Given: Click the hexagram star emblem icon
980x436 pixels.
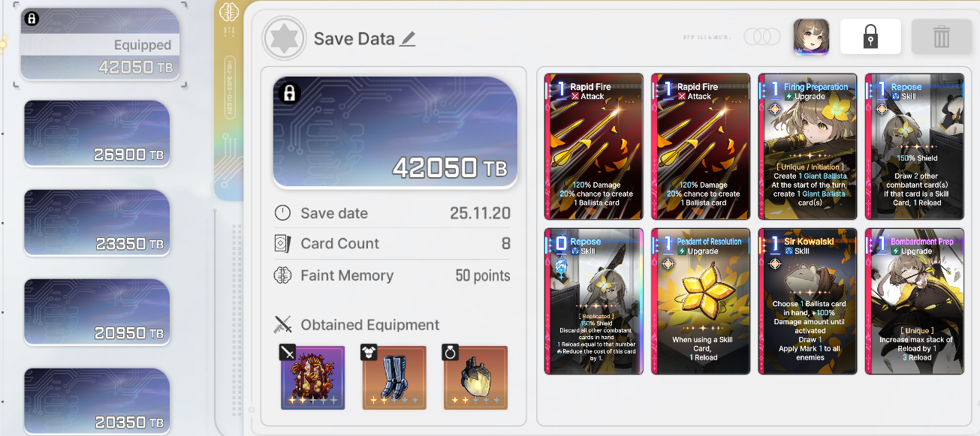Looking at the screenshot, I should pyautogui.click(x=284, y=38).
